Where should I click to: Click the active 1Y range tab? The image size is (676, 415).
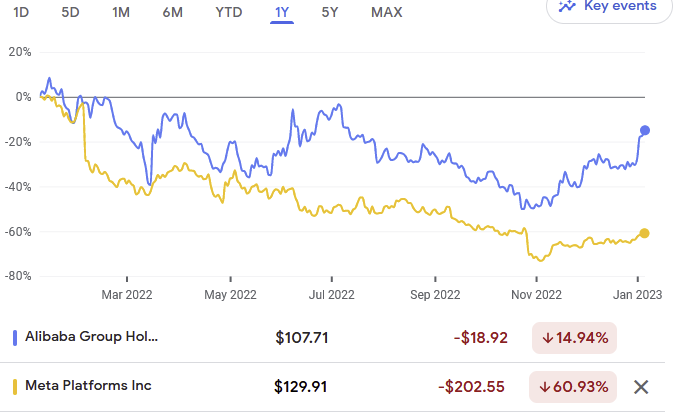282,12
